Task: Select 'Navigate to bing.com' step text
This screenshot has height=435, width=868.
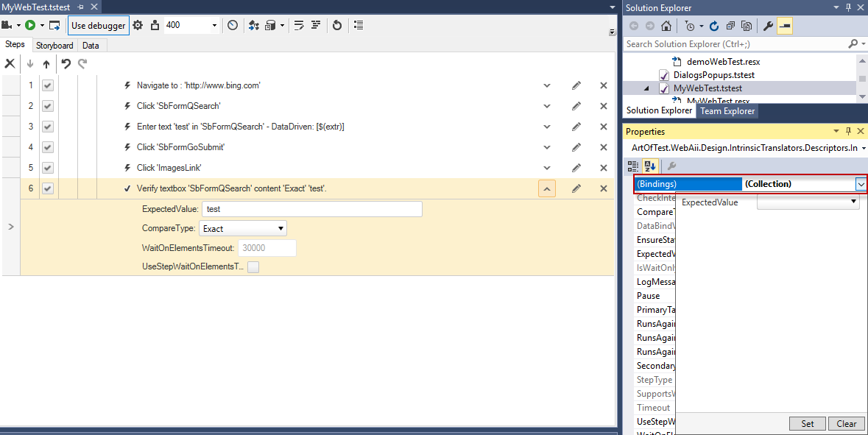Action: (x=198, y=85)
